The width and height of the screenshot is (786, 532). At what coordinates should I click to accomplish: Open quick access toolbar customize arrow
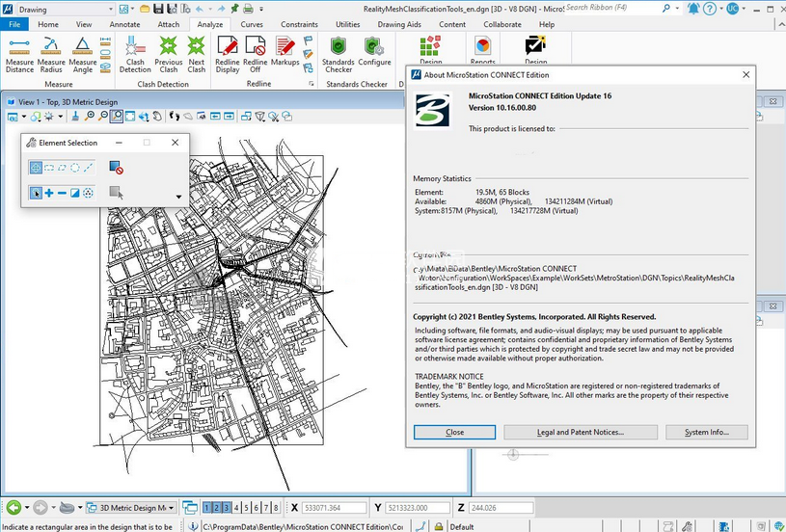pyautogui.click(x=261, y=9)
